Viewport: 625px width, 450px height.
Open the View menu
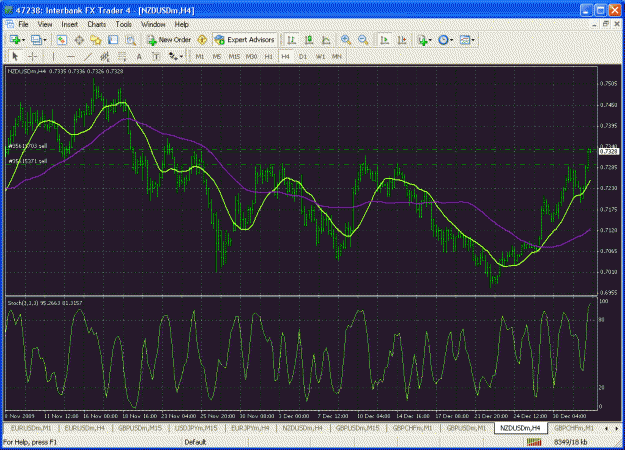pos(45,24)
